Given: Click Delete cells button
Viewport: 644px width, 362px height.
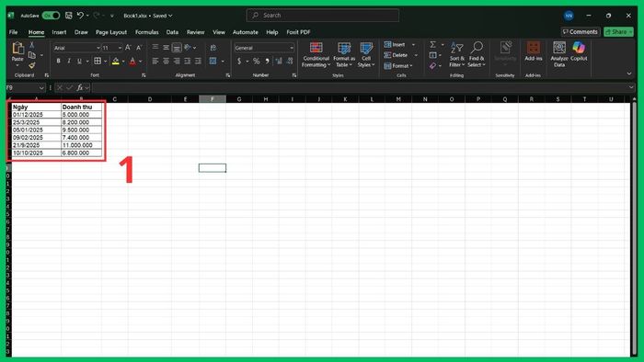Looking at the screenshot, I should pyautogui.click(x=396, y=55).
